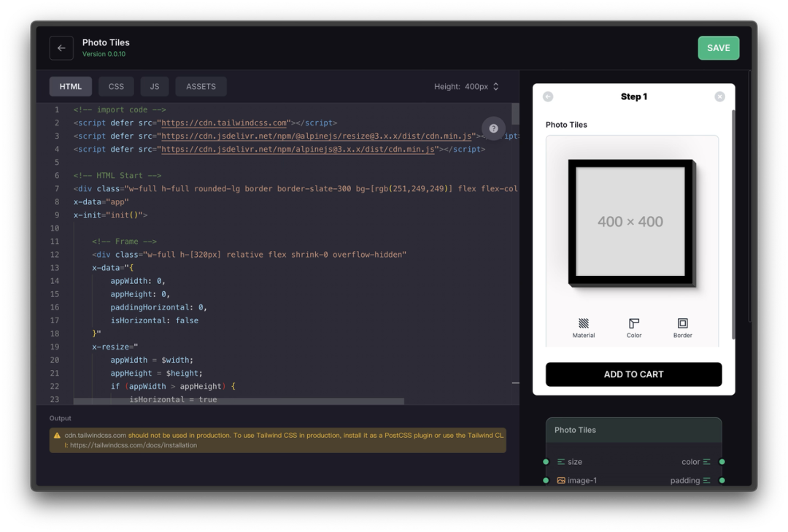Click the "x-data="app"" code line
The width and height of the screenshot is (788, 532).
point(101,201)
